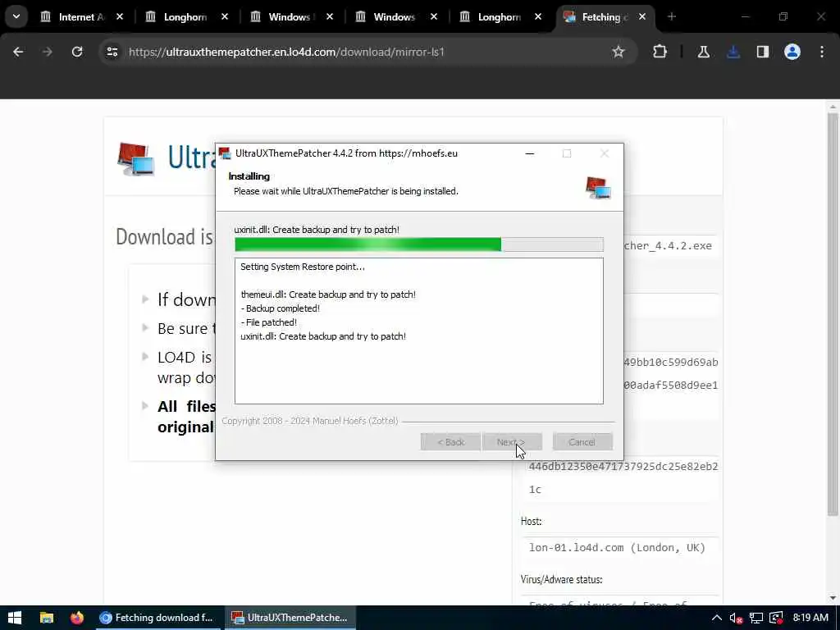
Task: Click the green installation progress bar
Action: click(419, 244)
